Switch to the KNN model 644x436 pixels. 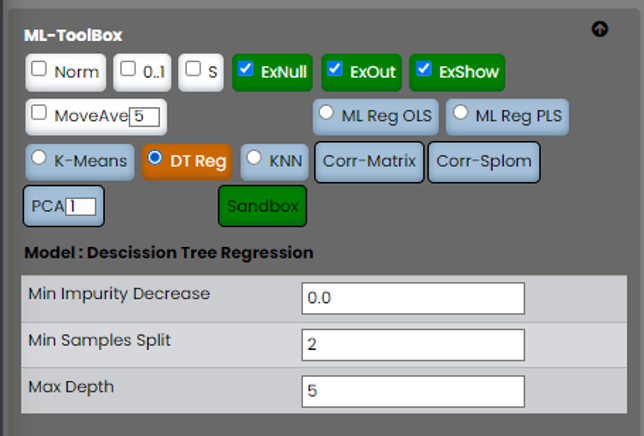coord(254,158)
